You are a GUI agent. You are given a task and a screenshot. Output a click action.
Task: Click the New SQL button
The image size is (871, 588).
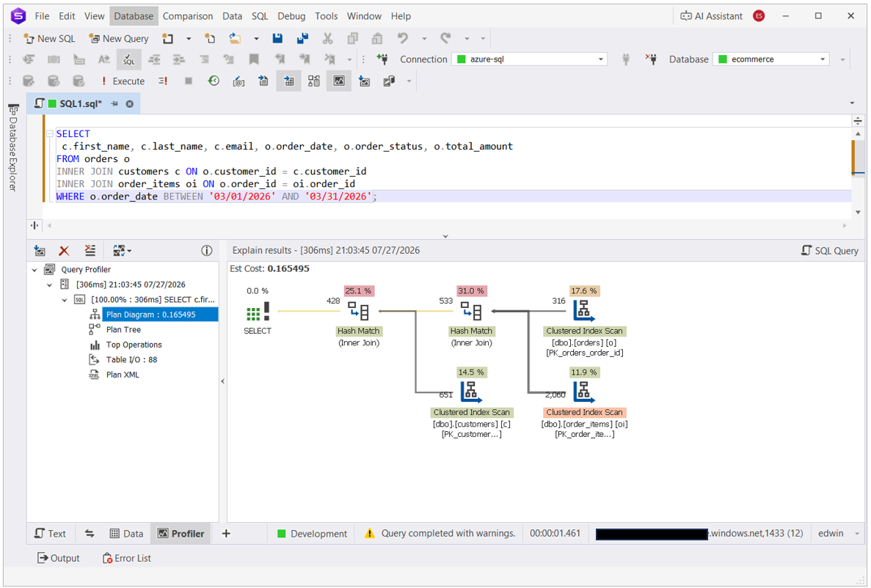[x=49, y=38]
